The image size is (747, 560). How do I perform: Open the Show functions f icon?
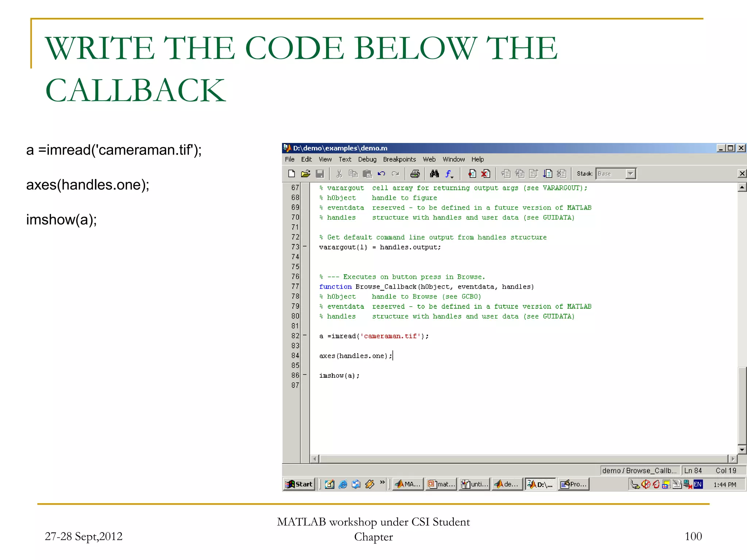pos(449,174)
